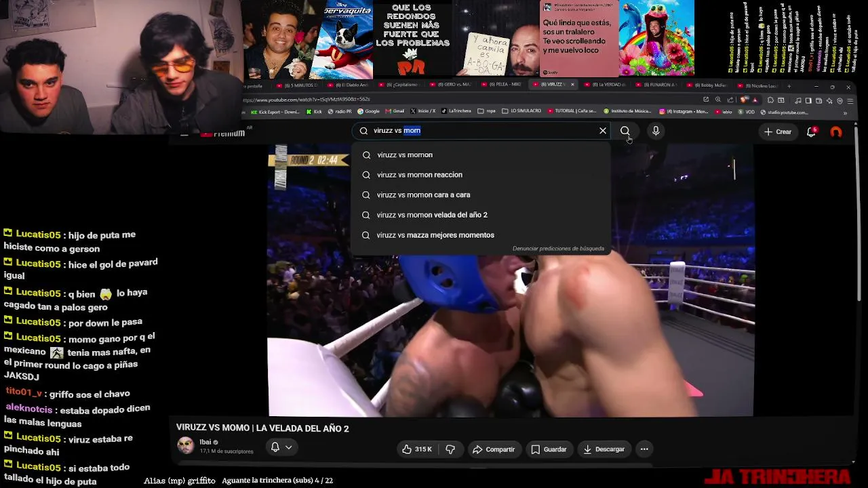Open the 'LO SIMULACRO' bookmarks folder

pos(522,111)
